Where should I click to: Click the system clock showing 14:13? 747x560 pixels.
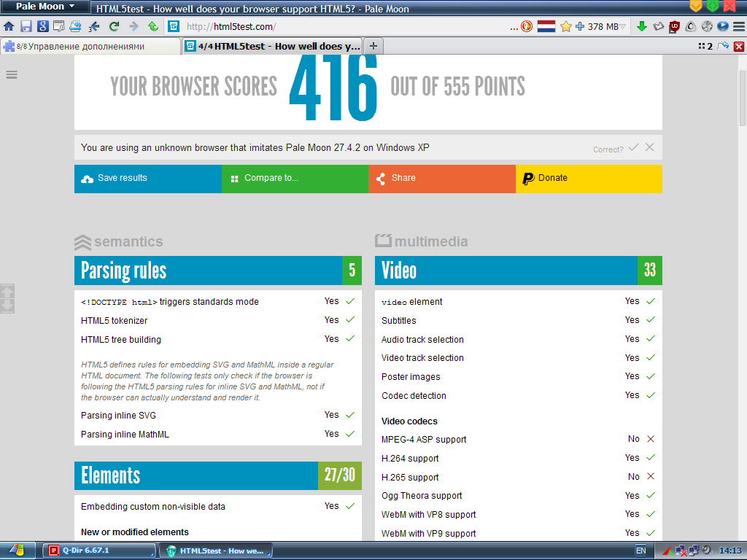click(x=730, y=551)
